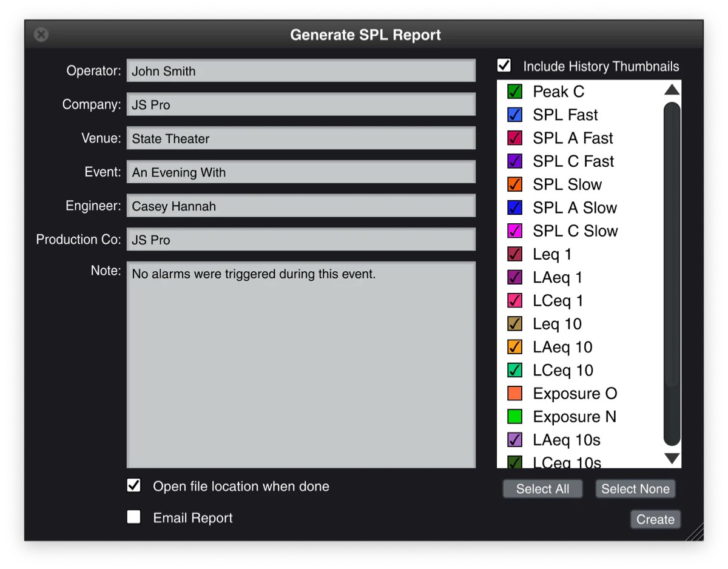Close the Generate SPL Report dialog

tap(41, 35)
